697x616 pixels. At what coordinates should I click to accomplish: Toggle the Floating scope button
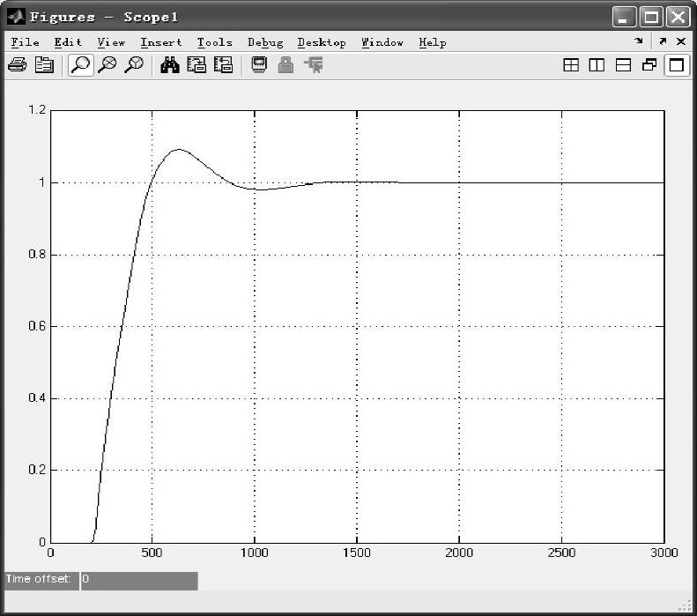click(x=259, y=65)
